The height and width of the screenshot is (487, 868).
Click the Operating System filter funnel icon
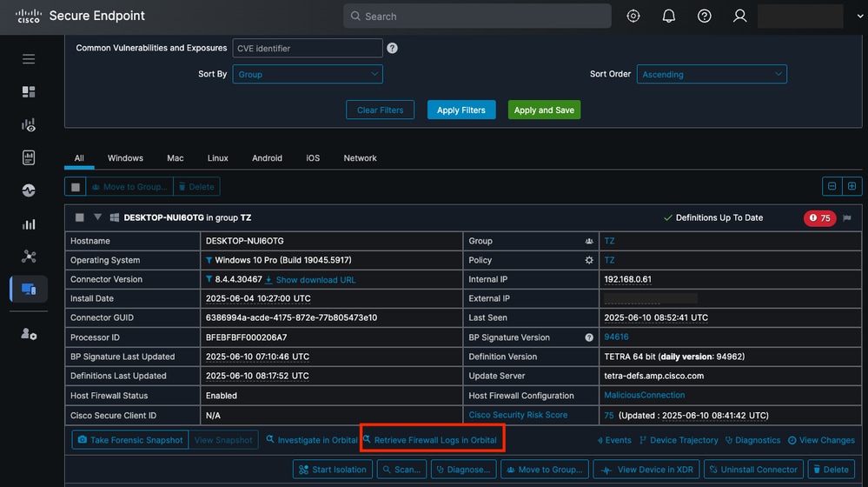tap(209, 260)
